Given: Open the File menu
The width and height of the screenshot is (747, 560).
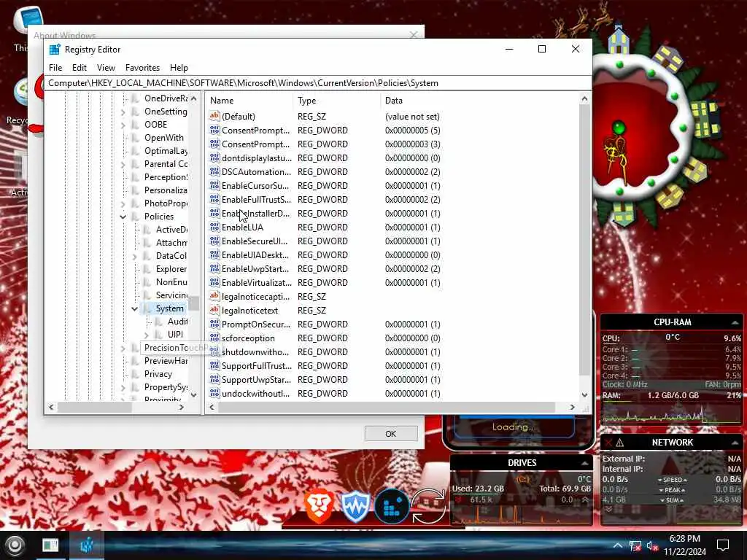Looking at the screenshot, I should (x=55, y=68).
